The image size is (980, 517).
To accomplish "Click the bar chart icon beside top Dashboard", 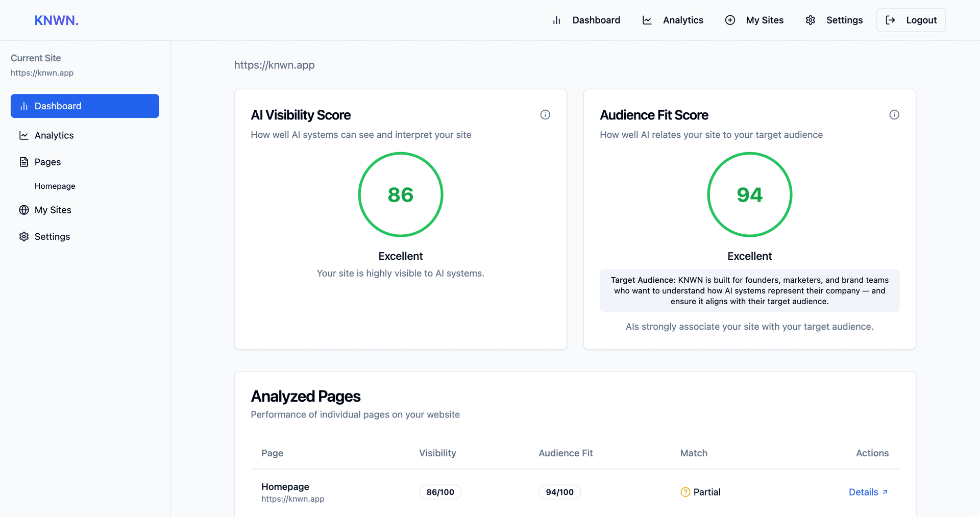I will (x=556, y=20).
